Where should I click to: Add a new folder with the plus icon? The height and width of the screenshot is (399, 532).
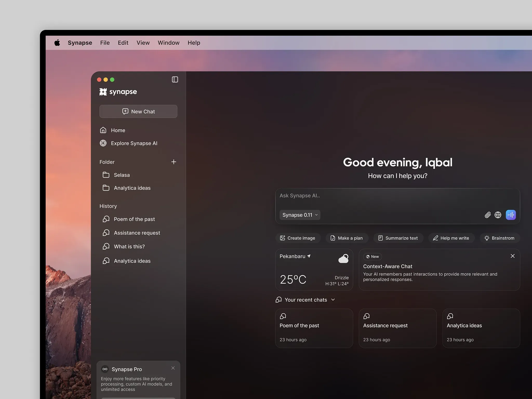click(x=174, y=162)
